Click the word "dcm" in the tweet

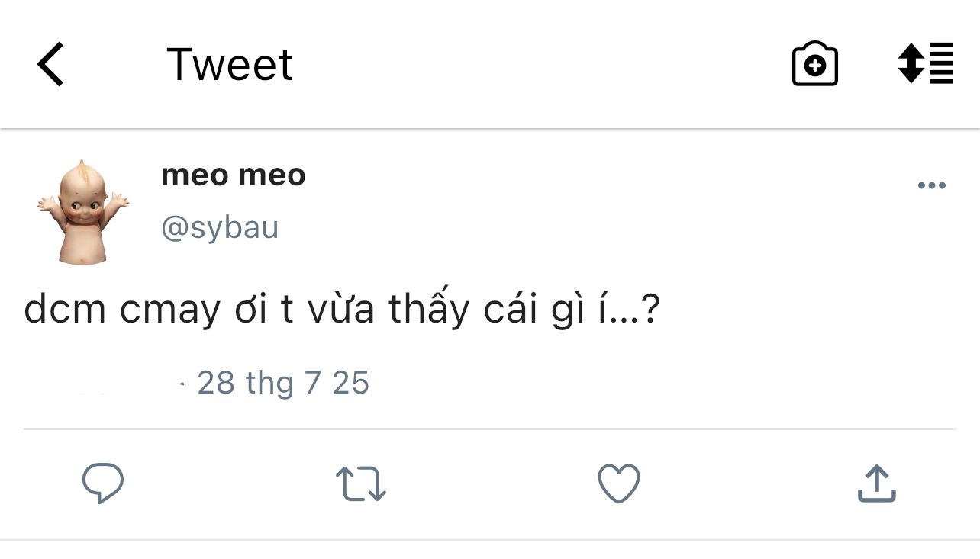64,310
